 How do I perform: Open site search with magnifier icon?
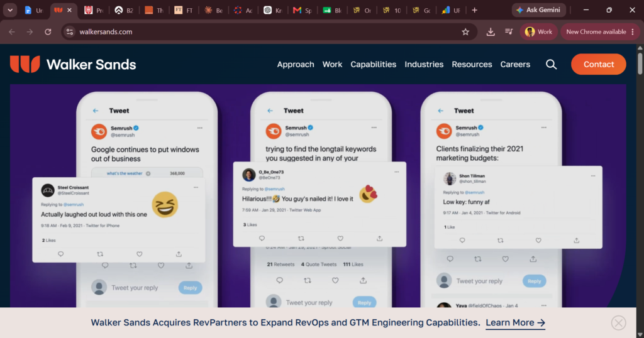(551, 65)
